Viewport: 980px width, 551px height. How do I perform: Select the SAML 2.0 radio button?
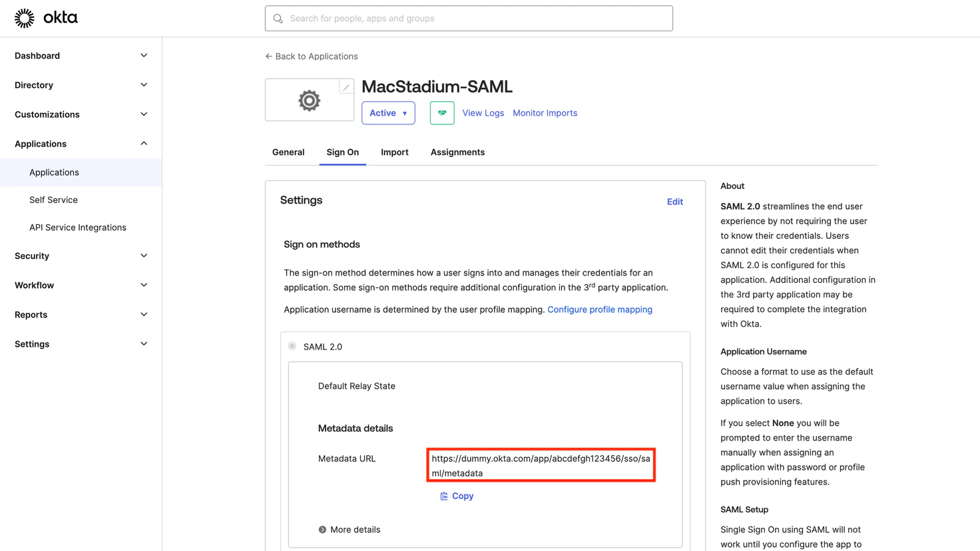pyautogui.click(x=292, y=346)
